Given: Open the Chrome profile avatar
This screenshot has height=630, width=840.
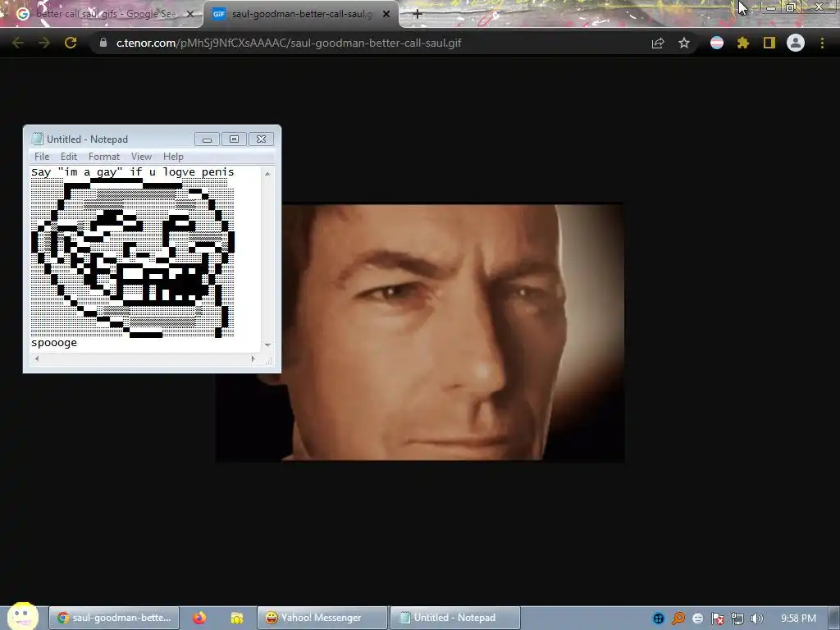Looking at the screenshot, I should (x=796, y=43).
